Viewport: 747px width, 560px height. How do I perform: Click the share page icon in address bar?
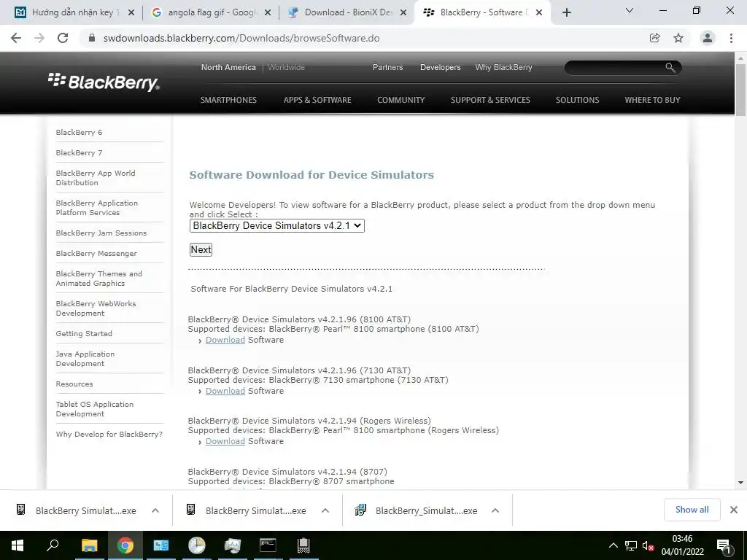pos(654,38)
